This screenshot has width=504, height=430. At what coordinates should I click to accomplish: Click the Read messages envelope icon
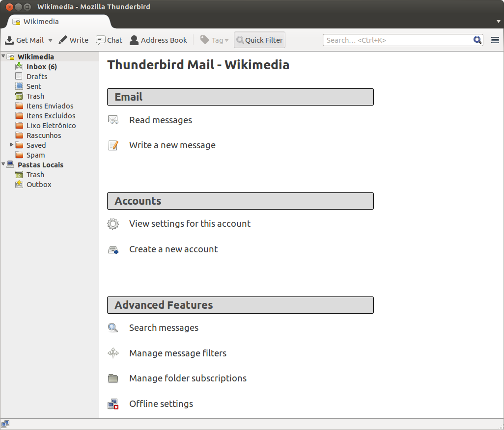tap(113, 120)
